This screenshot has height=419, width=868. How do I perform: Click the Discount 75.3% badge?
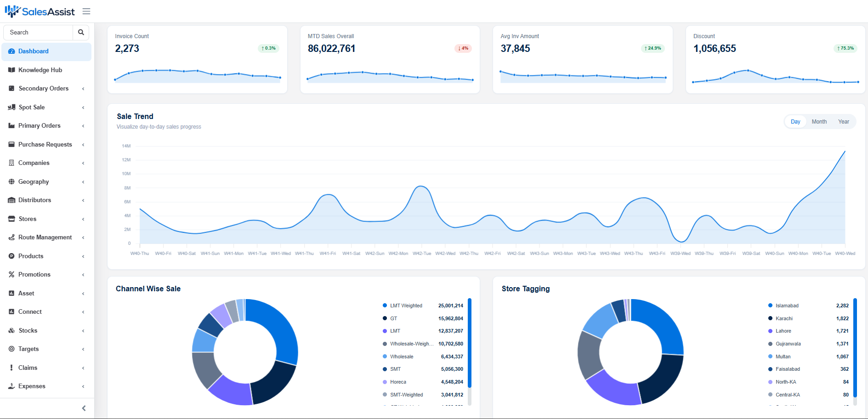point(845,48)
